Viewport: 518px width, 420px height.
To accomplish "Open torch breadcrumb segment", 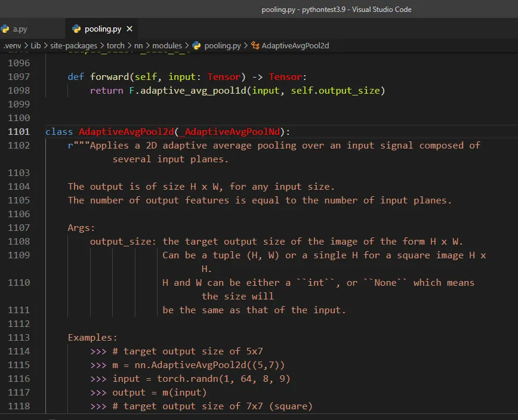I will coord(115,45).
